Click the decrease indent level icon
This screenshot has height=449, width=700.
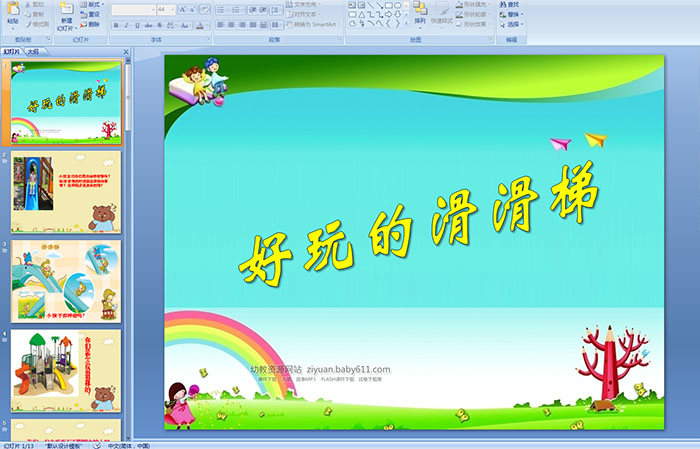[x=253, y=10]
